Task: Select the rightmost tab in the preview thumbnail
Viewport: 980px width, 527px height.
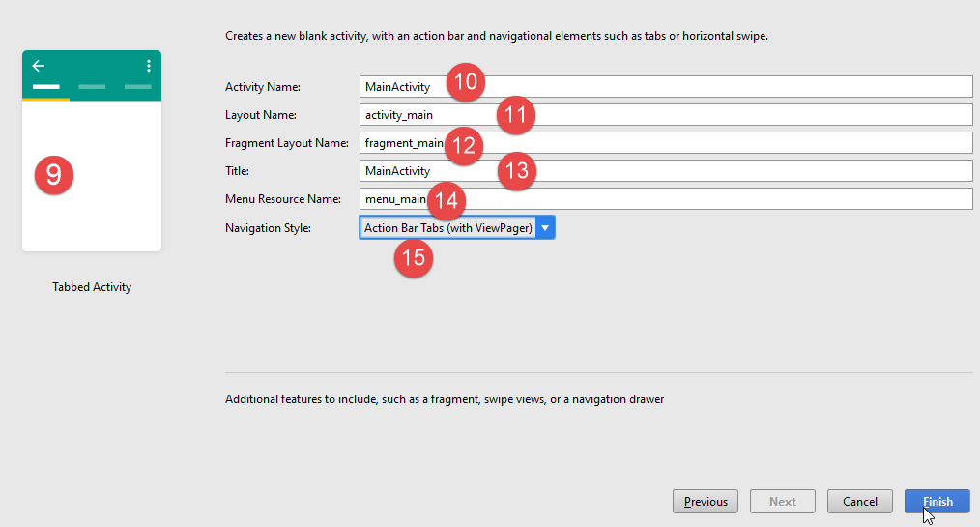Action: (138, 87)
